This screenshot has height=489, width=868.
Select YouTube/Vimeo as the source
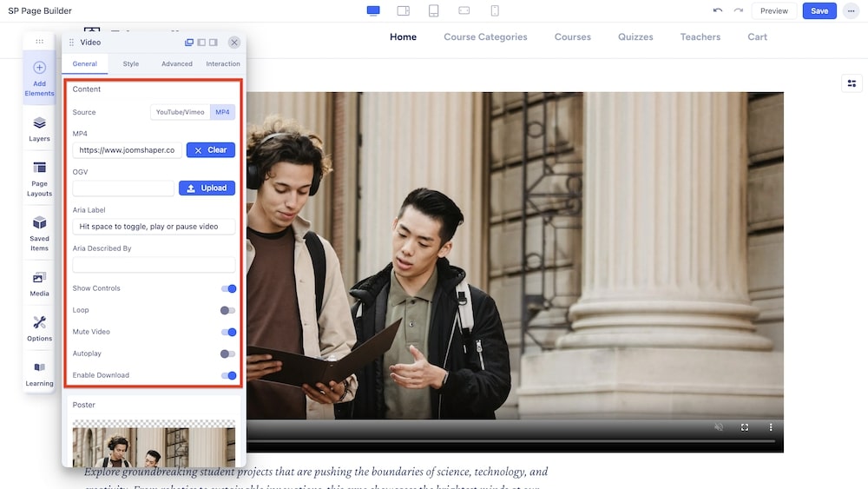coord(180,112)
